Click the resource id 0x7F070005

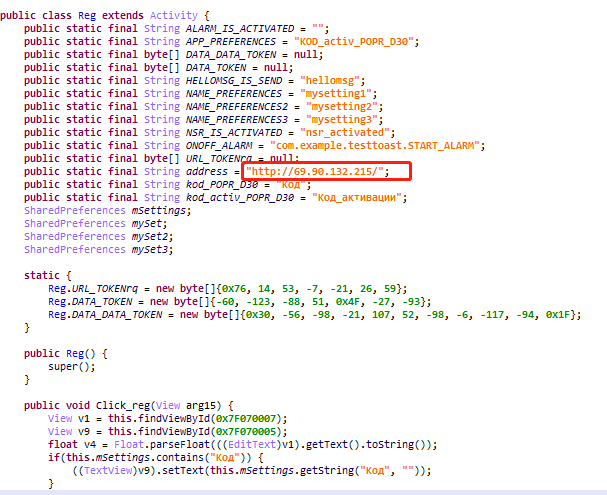(246, 432)
